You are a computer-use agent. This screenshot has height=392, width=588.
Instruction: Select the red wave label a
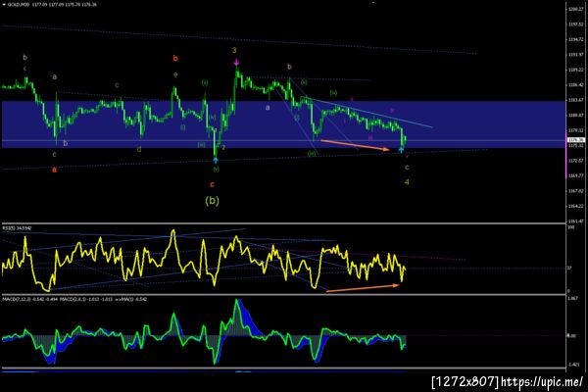coord(54,170)
